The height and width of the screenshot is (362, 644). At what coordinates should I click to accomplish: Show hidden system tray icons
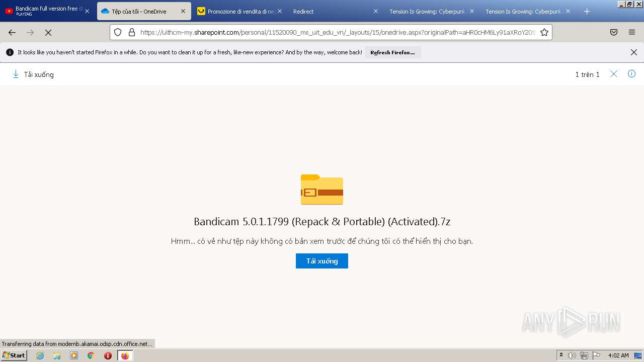[561, 355]
